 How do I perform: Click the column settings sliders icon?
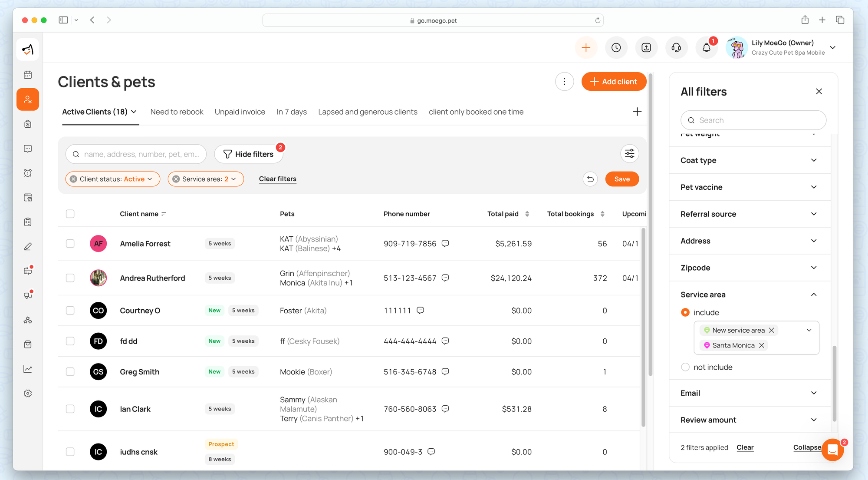pyautogui.click(x=629, y=154)
